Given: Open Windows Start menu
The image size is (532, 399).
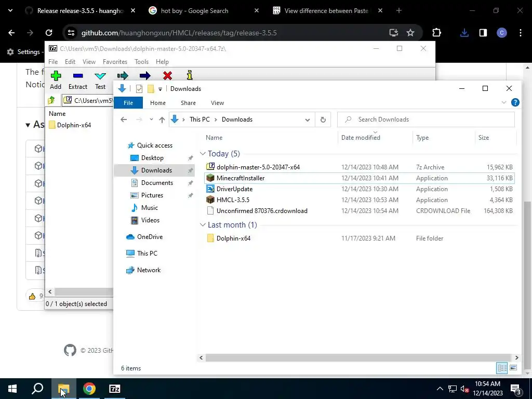Looking at the screenshot, I should pyautogui.click(x=12, y=389).
